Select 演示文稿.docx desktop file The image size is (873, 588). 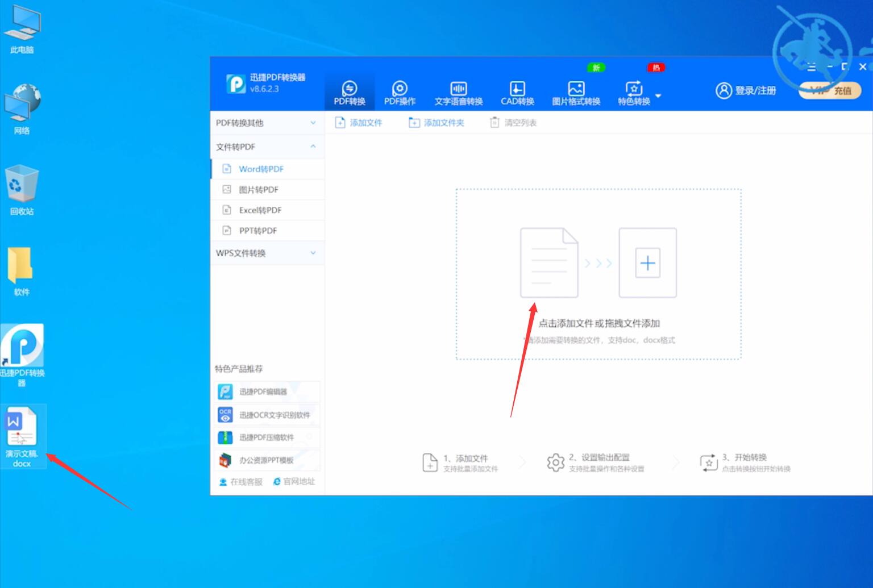[x=22, y=437]
